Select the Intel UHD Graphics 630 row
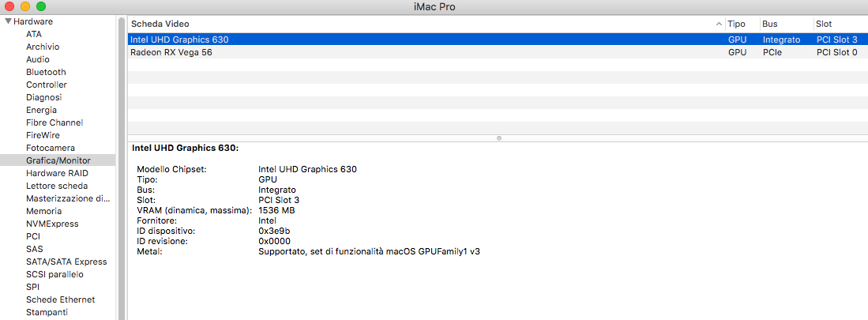Image resolution: width=868 pixels, height=320 pixels. 498,40
